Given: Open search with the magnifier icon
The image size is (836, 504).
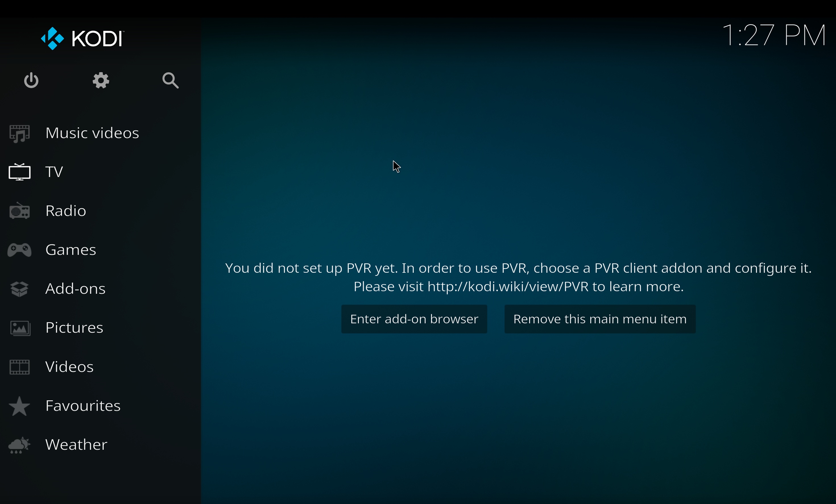Looking at the screenshot, I should click(170, 80).
